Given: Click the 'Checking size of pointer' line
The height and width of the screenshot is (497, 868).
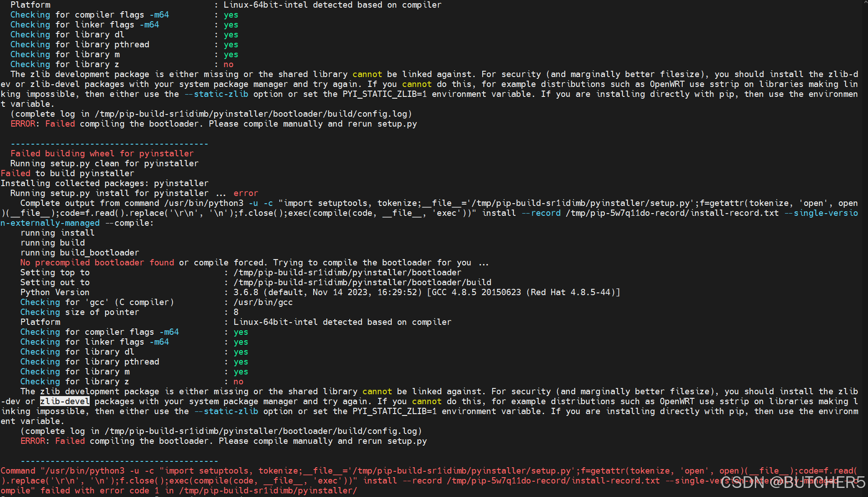Looking at the screenshot, I should [x=129, y=312].
